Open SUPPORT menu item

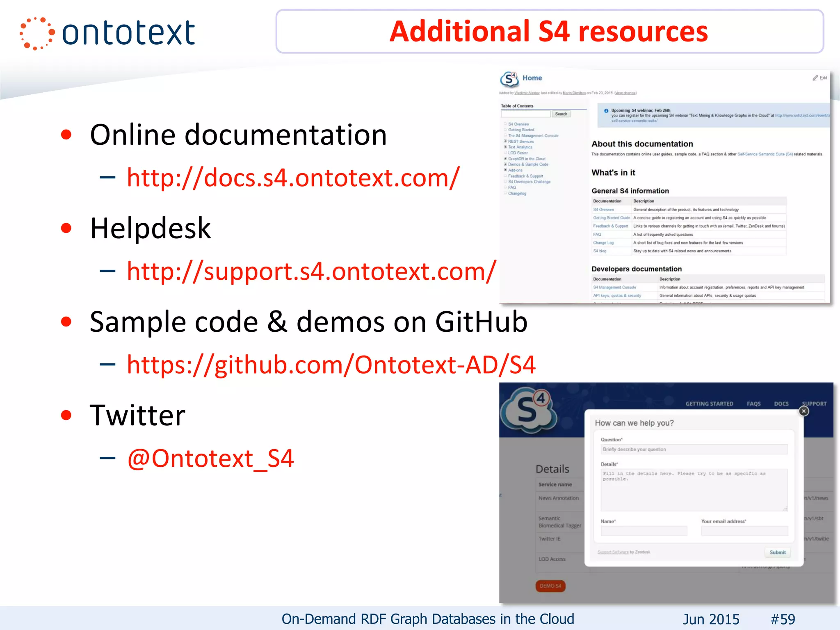click(x=814, y=404)
